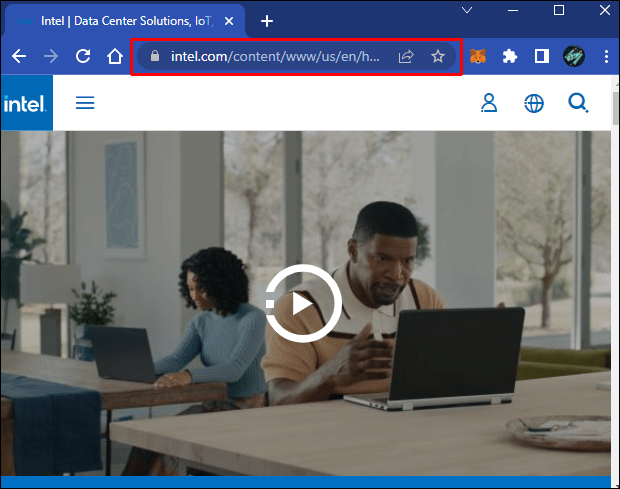Viewport: 620px width, 489px height.
Task: Open the Intel sign-in user icon
Action: (489, 103)
